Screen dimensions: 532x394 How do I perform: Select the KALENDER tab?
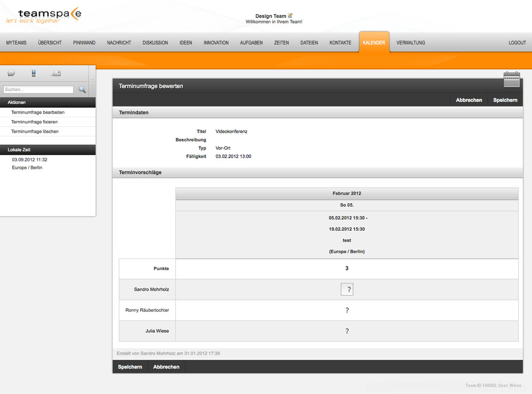(374, 43)
